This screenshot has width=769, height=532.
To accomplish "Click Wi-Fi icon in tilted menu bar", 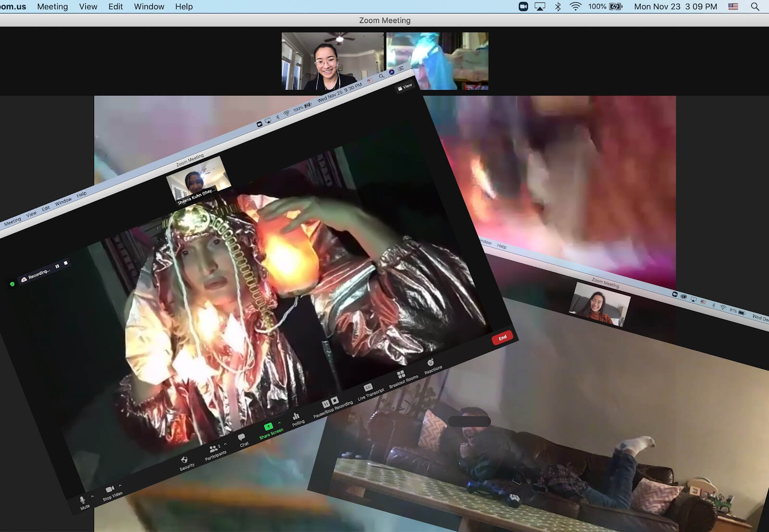I will (x=286, y=113).
